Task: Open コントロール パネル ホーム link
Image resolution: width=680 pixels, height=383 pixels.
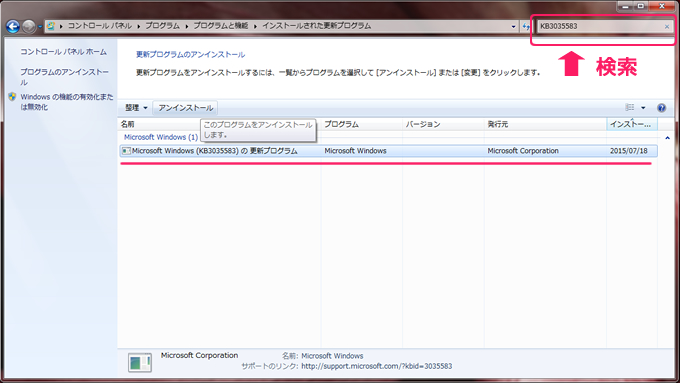Action: [64, 52]
